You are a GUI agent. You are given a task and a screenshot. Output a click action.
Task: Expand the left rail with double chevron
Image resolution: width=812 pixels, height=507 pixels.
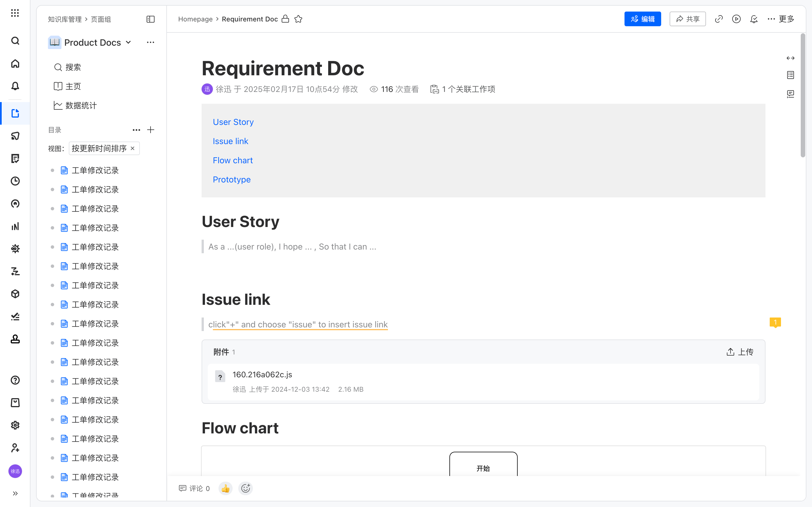[15, 493]
